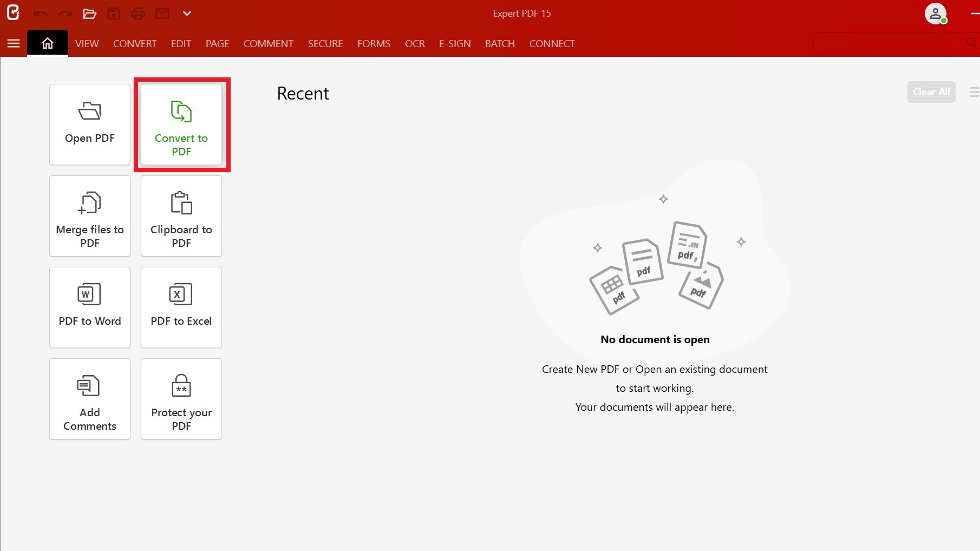Open the hamburger main menu
Image resolution: width=980 pixels, height=551 pixels.
click(14, 43)
